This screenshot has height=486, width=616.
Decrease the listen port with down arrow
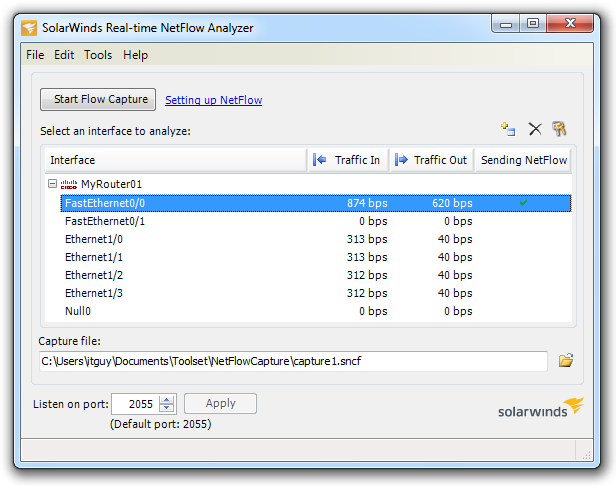[167, 407]
